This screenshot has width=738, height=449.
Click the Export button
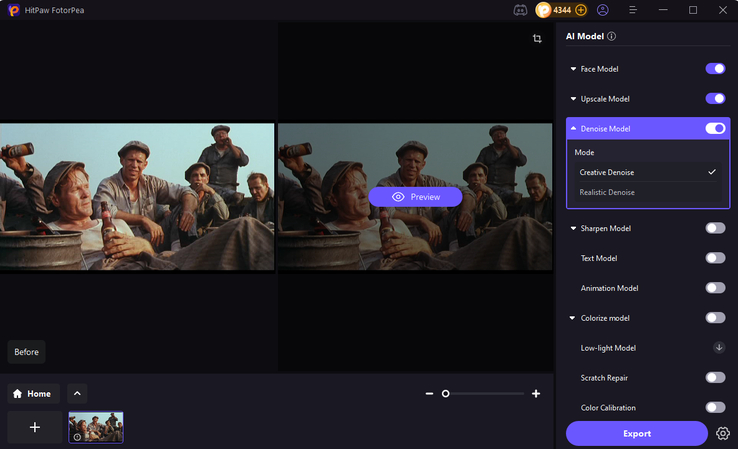coord(637,433)
